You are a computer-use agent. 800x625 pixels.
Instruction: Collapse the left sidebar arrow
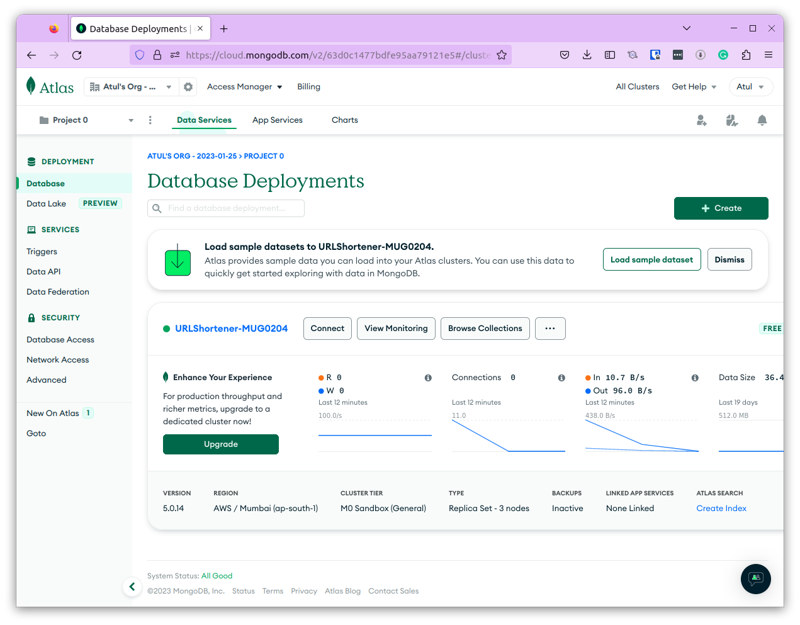(x=132, y=587)
